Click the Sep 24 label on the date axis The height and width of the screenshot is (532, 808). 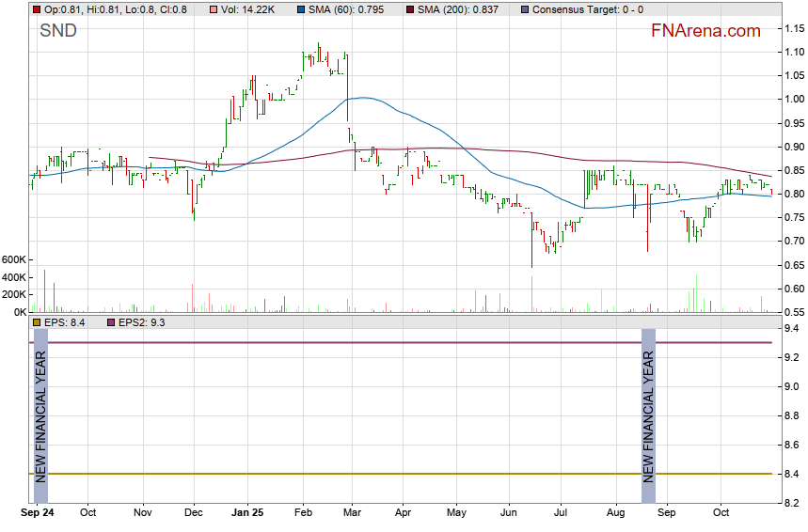click(38, 514)
